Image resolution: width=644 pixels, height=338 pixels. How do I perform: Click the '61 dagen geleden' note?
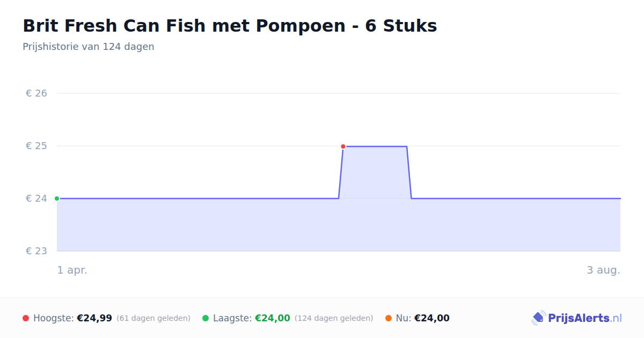(x=153, y=318)
